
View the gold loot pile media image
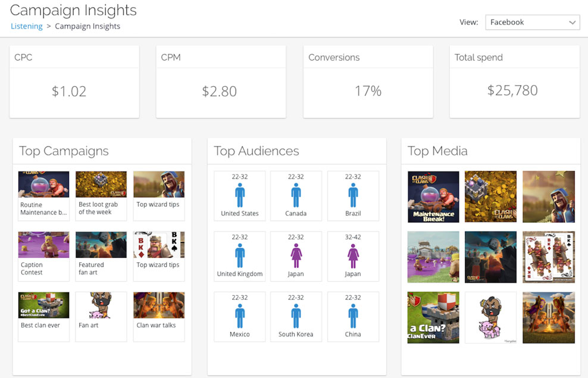(x=490, y=197)
